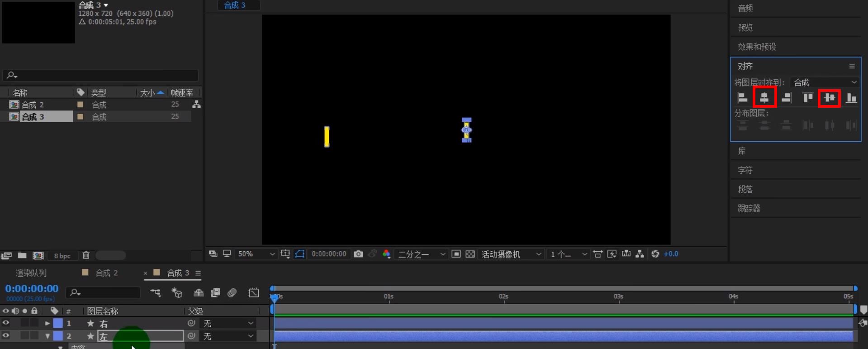Toggle region of interest in viewer
This screenshot has width=868, height=349.
point(456,254)
